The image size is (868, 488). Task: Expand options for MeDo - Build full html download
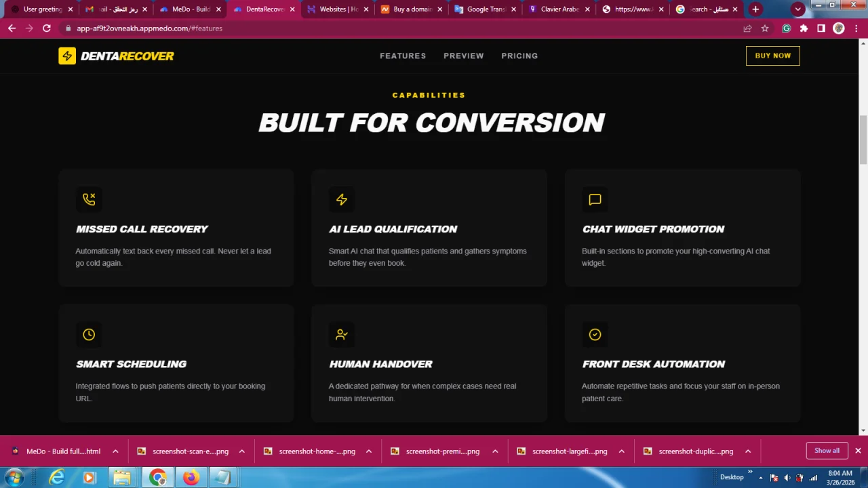[115, 451]
